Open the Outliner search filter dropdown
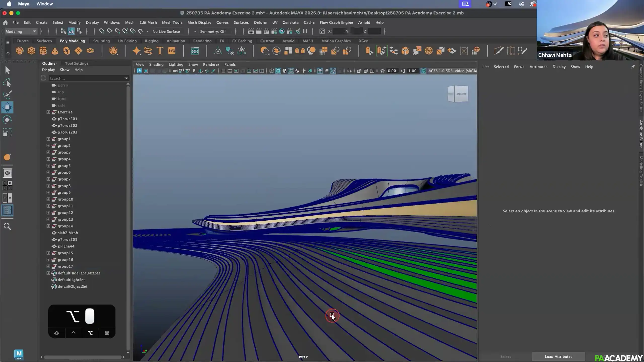This screenshot has height=362, width=644. [127, 78]
